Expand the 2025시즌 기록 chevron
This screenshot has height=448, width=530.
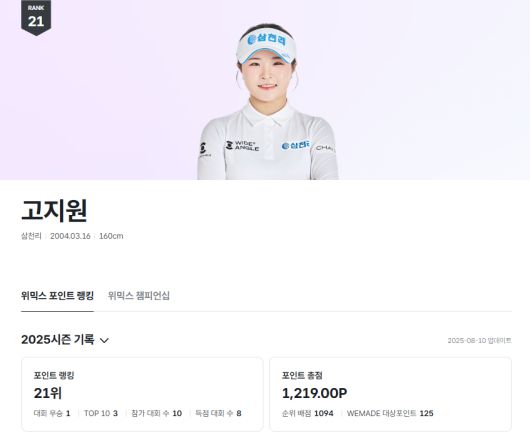click(x=104, y=340)
